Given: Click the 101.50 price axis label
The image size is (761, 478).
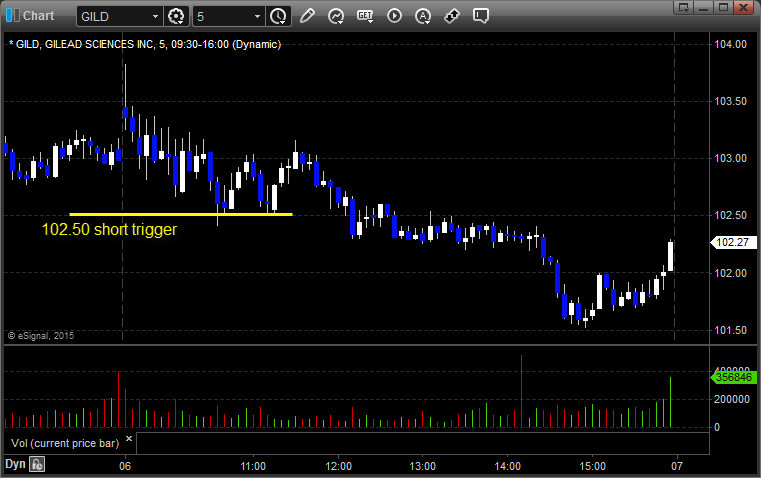Looking at the screenshot, I should click(730, 330).
